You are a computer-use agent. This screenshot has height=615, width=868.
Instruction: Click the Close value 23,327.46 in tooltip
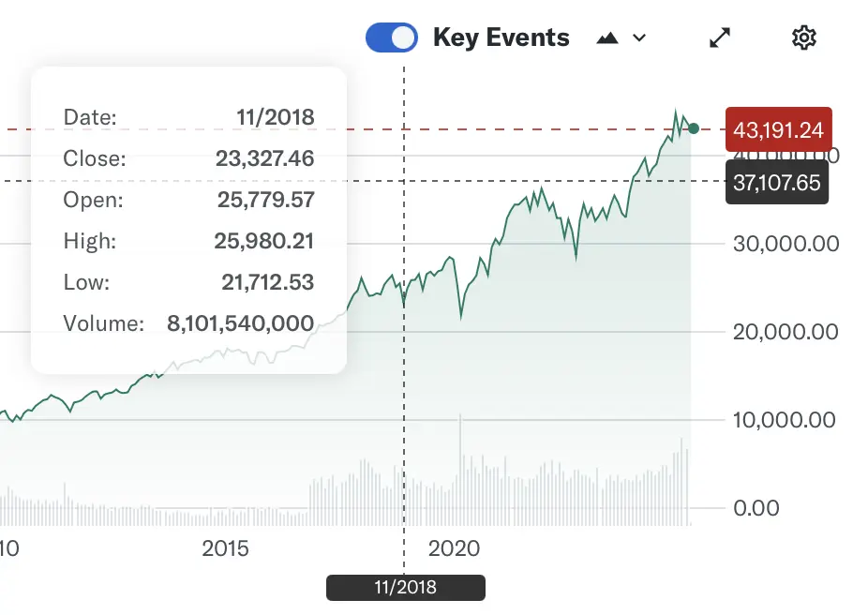pos(264,159)
